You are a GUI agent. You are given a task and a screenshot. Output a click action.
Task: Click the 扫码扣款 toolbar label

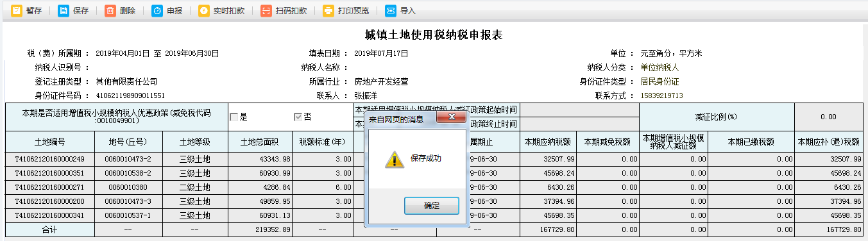coord(291,11)
